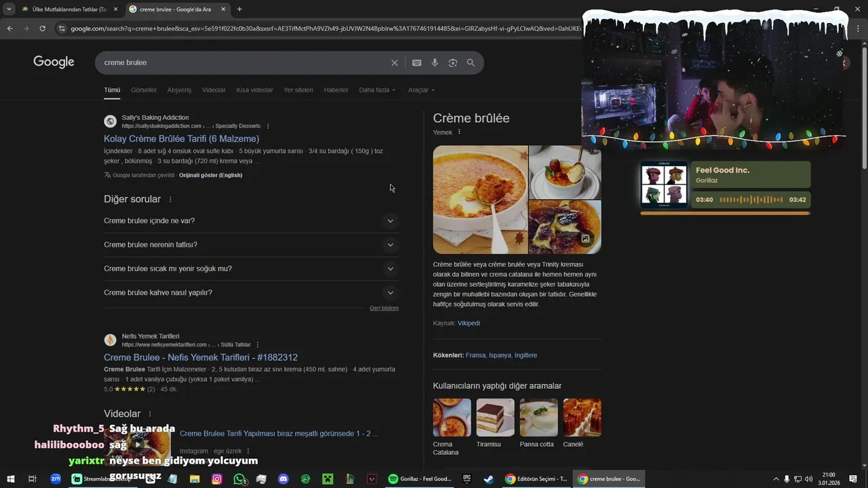Open the volume control in system tray

[808, 479]
